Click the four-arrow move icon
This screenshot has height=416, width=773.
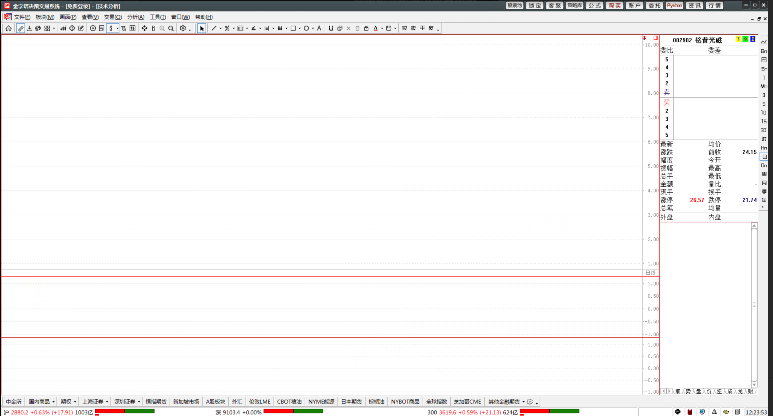pos(144,29)
